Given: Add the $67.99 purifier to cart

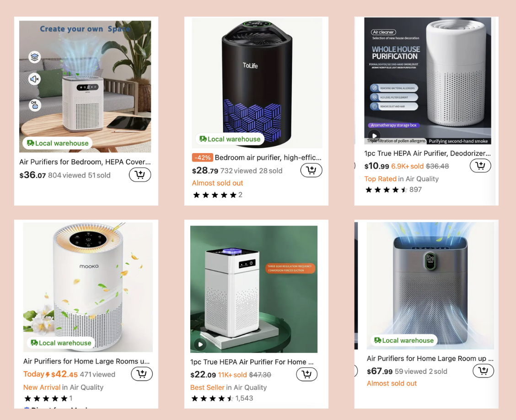Looking at the screenshot, I should (x=484, y=371).
